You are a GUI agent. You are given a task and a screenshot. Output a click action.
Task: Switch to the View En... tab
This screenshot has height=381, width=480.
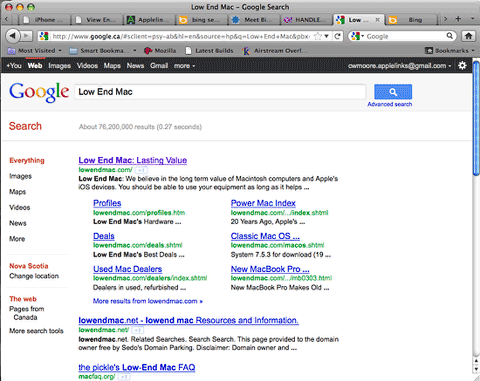click(97, 20)
